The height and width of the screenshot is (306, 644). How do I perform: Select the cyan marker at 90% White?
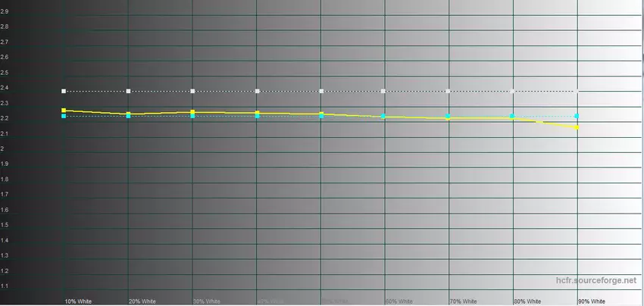577,116
